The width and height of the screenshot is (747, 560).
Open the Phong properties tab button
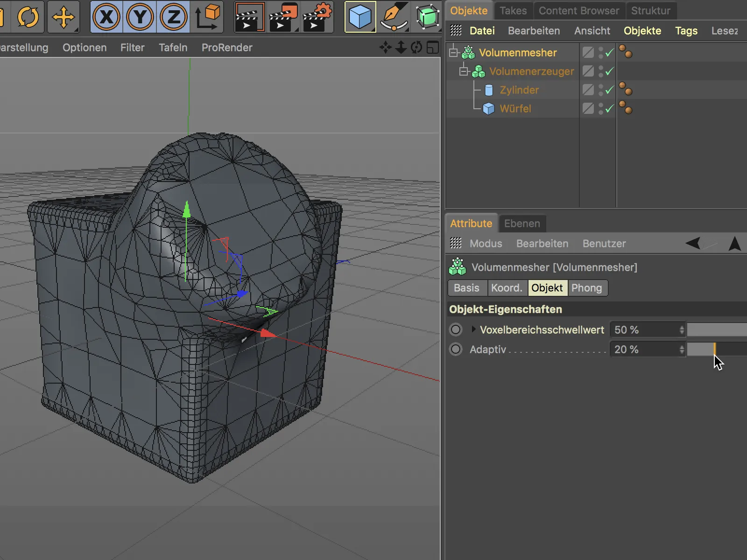586,288
